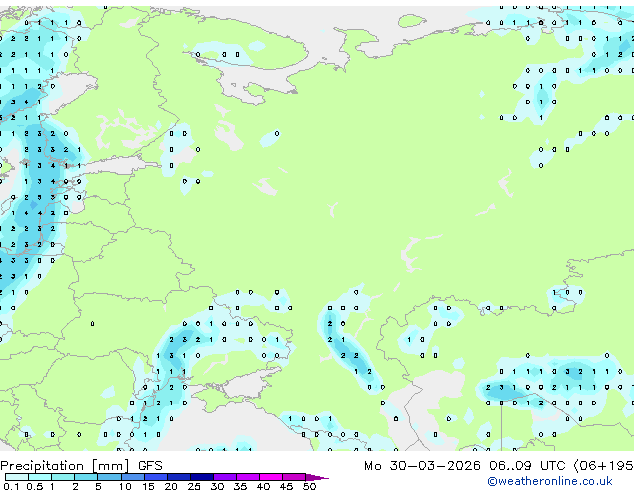634x490 pixels.
Task: Open the weatheronline.co.uk copyright link
Action: click(x=549, y=481)
